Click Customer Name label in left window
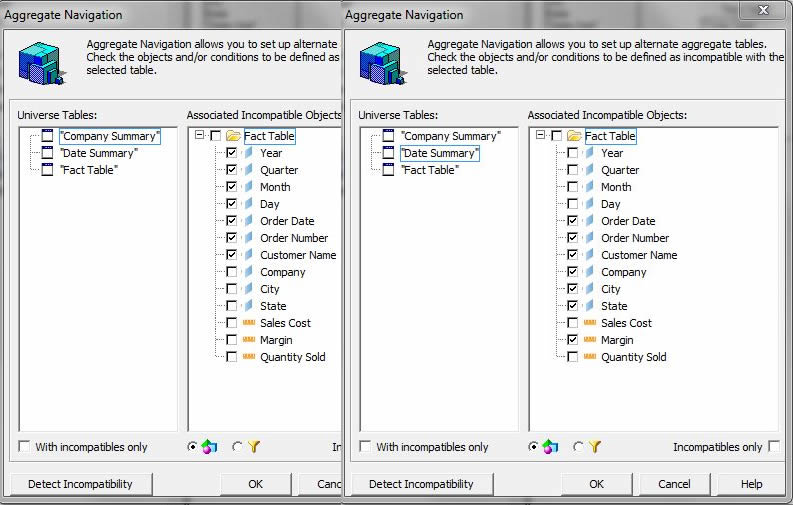The image size is (793, 505). point(298,255)
